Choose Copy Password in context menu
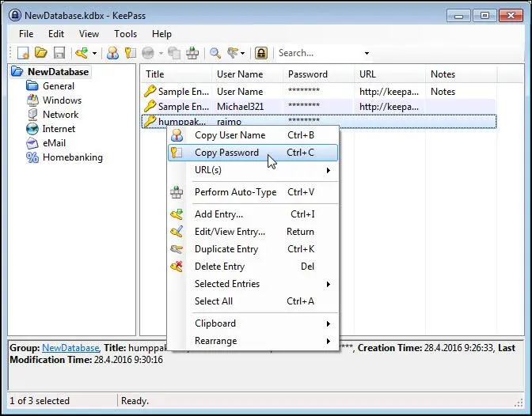Image resolution: width=532 pixels, height=416 pixels. click(x=253, y=153)
